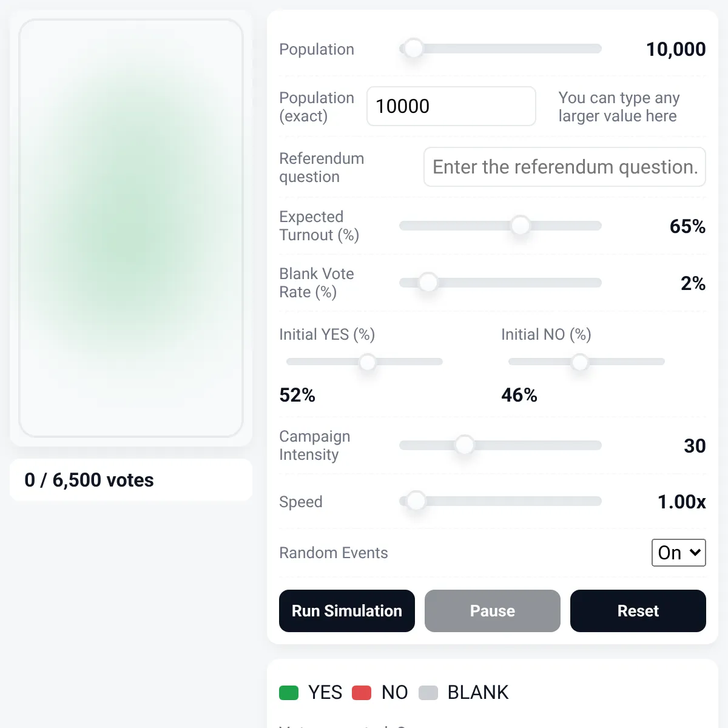The height and width of the screenshot is (728, 728).
Task: Click the Expected Turnout slider handle
Action: (x=521, y=226)
